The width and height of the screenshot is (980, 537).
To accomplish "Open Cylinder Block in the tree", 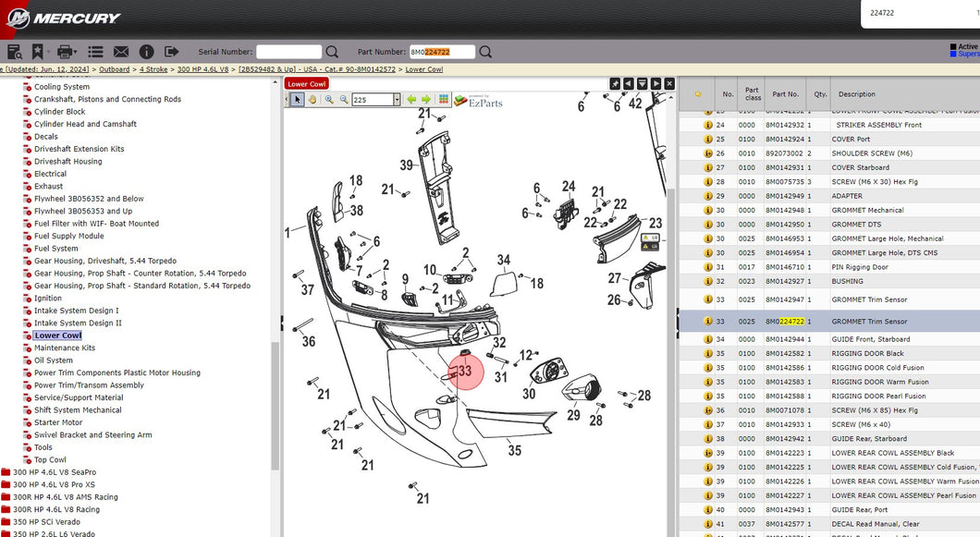I will pyautogui.click(x=60, y=112).
